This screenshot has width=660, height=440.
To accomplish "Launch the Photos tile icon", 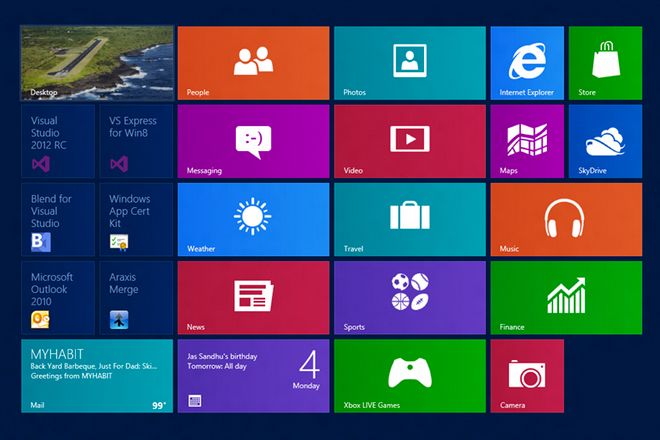I will coord(410,63).
